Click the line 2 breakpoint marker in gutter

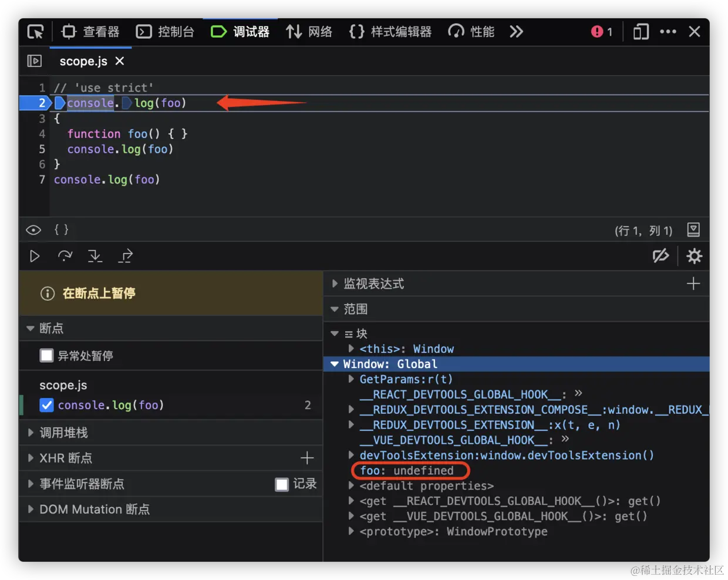35,103
